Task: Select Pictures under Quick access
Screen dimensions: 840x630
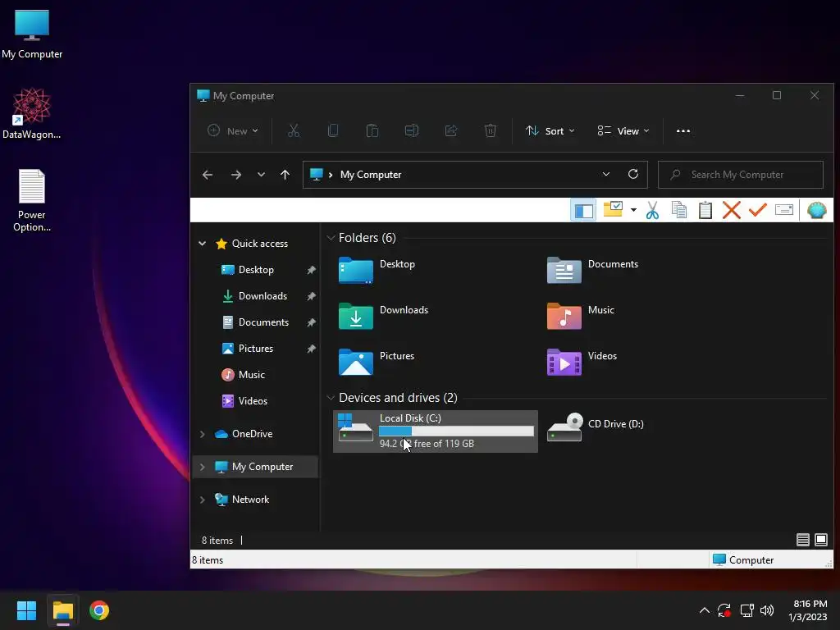Action: pyautogui.click(x=256, y=348)
